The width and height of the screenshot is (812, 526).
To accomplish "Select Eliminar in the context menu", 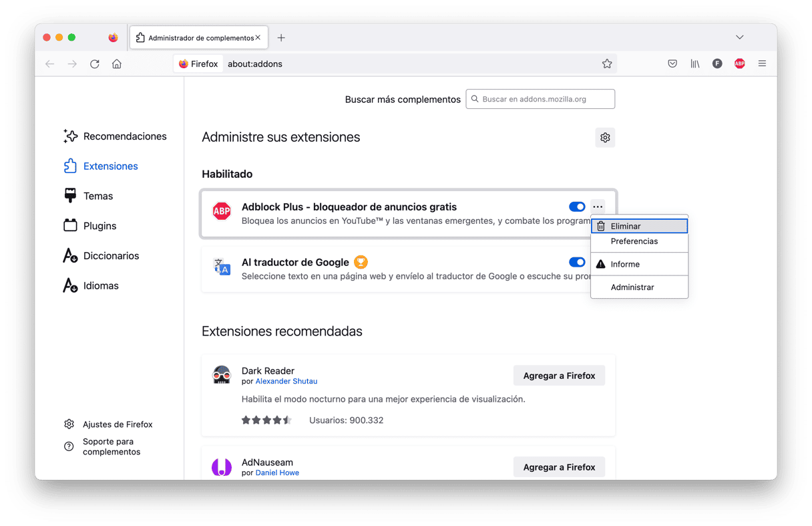I will coord(640,227).
